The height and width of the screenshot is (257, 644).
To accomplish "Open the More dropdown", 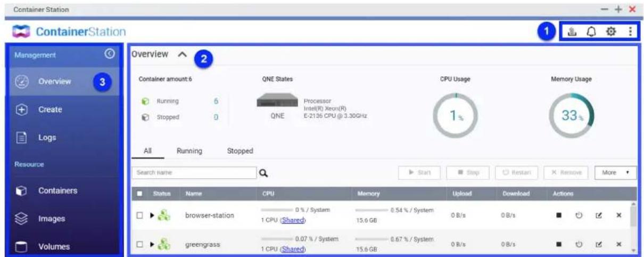I will (x=616, y=173).
